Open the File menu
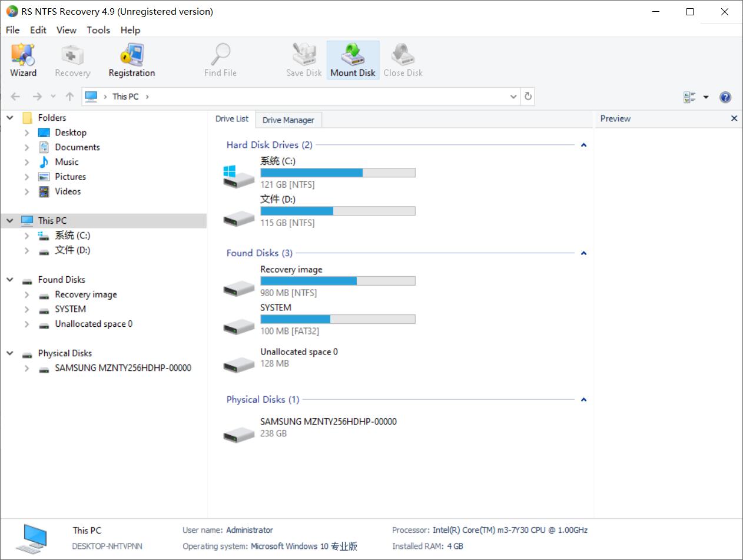The height and width of the screenshot is (560, 743). pos(12,30)
